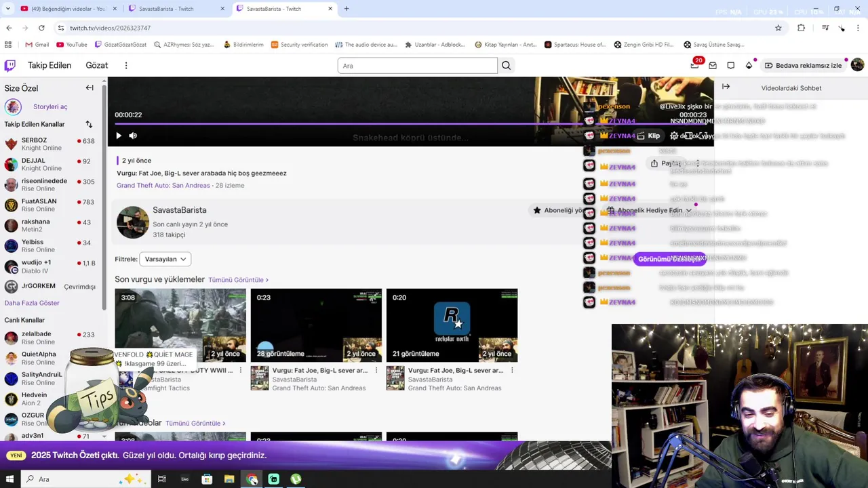The width and height of the screenshot is (868, 488).
Task: Go to the Twitch home logo
Action: point(10,65)
